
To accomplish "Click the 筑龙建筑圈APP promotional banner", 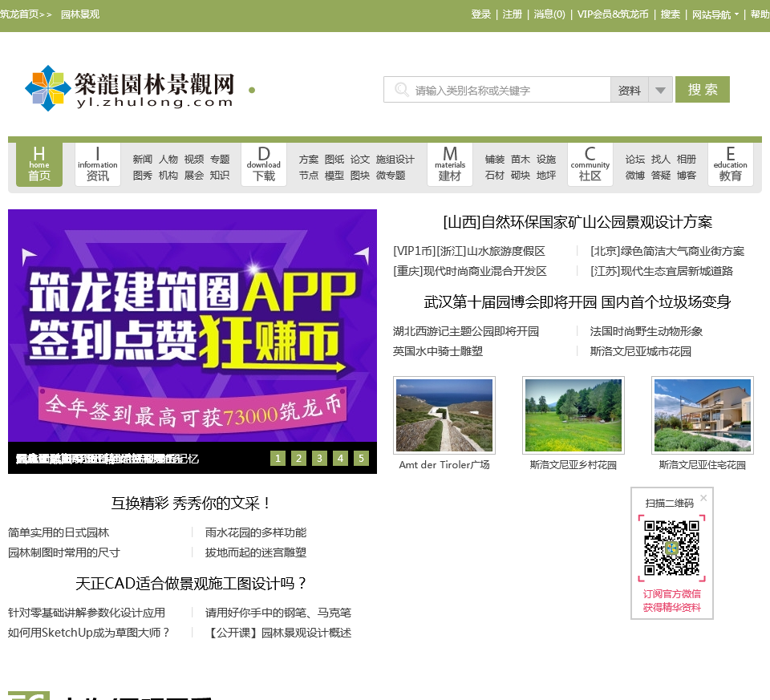I will click(192, 326).
